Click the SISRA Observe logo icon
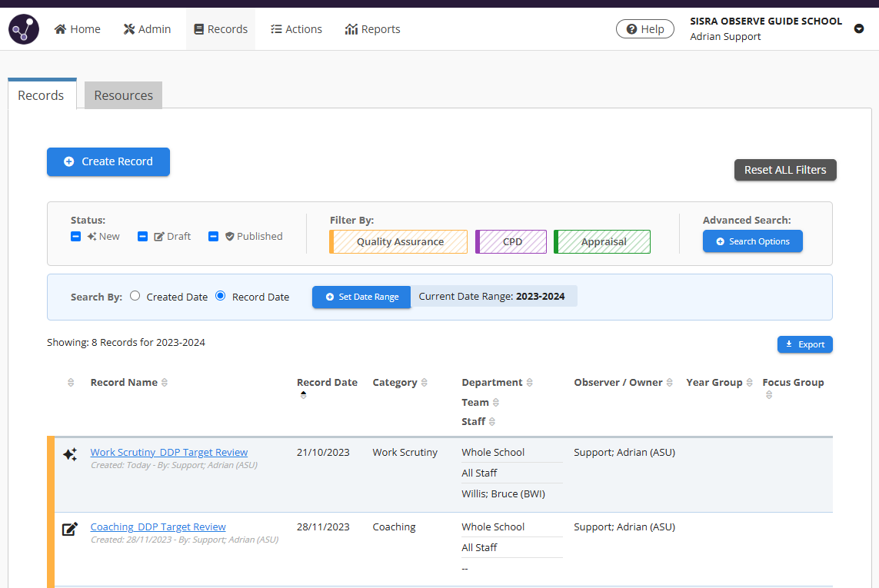The width and height of the screenshot is (879, 588). pyautogui.click(x=24, y=29)
